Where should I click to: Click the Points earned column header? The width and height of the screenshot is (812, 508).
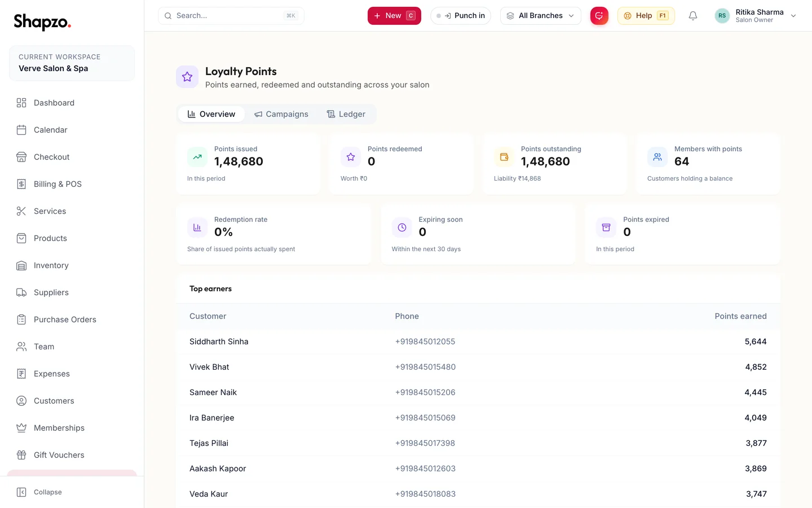click(x=740, y=316)
